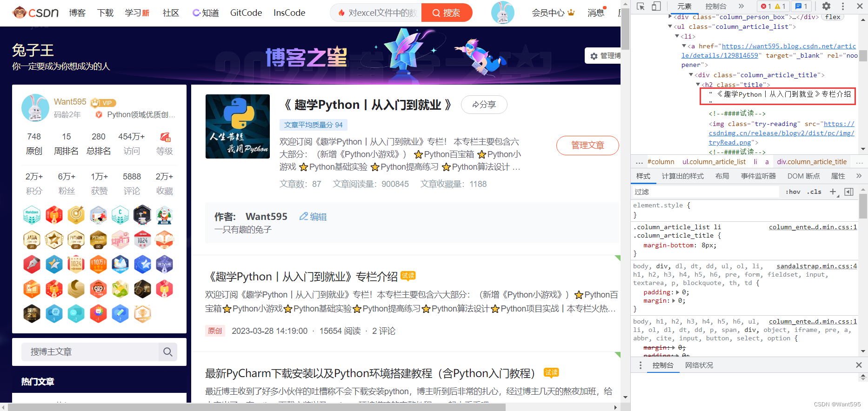Open the 下载 nav menu item
The width and height of the screenshot is (868, 411).
106,13
